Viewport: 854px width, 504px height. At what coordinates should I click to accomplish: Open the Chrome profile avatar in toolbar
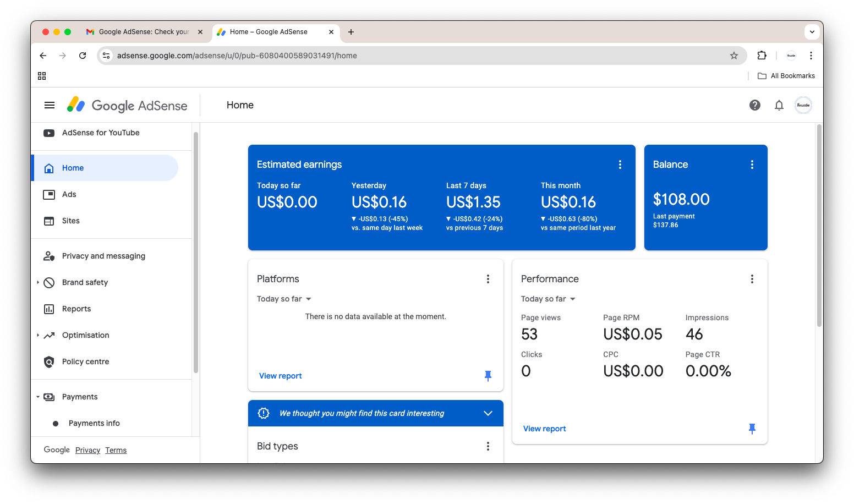click(x=791, y=56)
